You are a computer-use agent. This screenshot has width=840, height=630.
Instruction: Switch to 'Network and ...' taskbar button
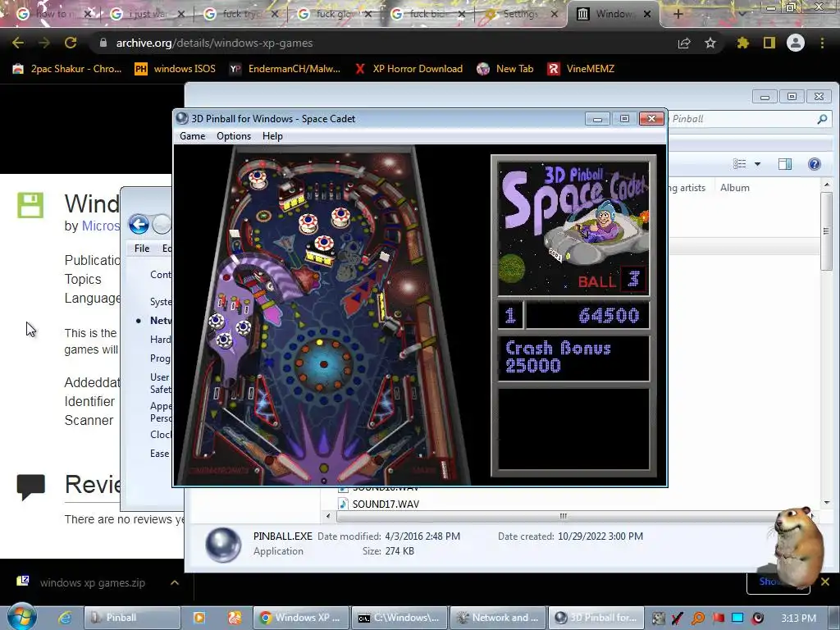(x=498, y=618)
